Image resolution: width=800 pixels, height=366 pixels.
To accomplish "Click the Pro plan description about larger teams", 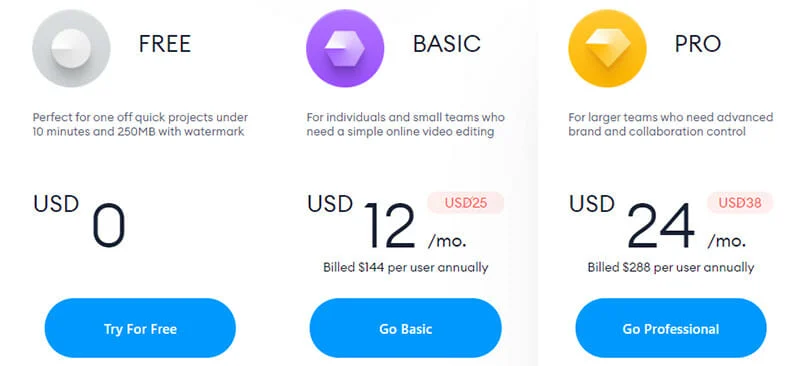I will [671, 125].
